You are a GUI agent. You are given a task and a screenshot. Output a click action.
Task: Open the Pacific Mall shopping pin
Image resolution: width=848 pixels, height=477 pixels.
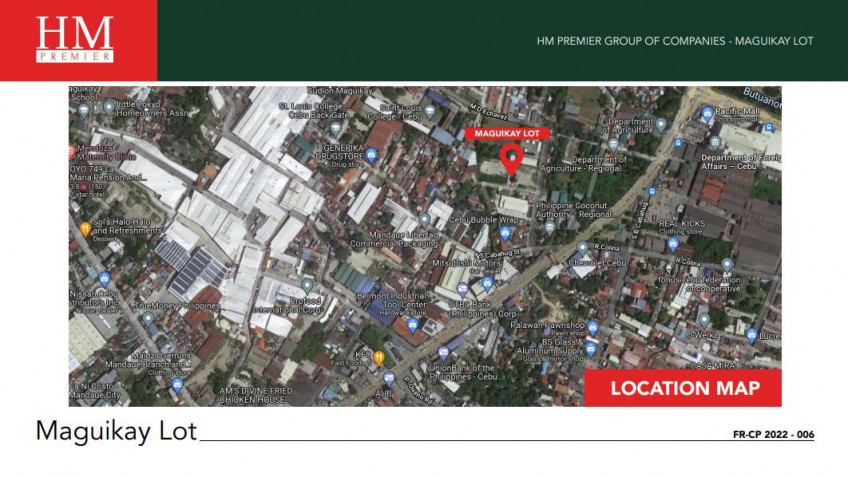[x=707, y=114]
